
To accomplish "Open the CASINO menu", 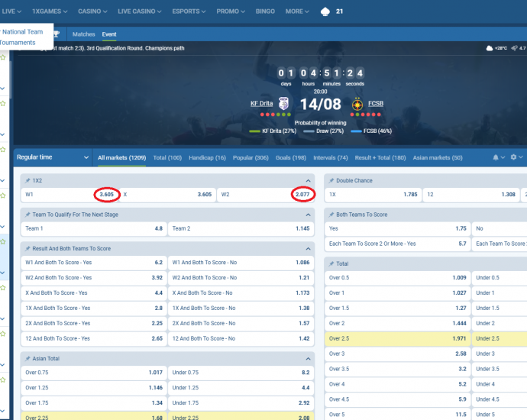I will (92, 11).
